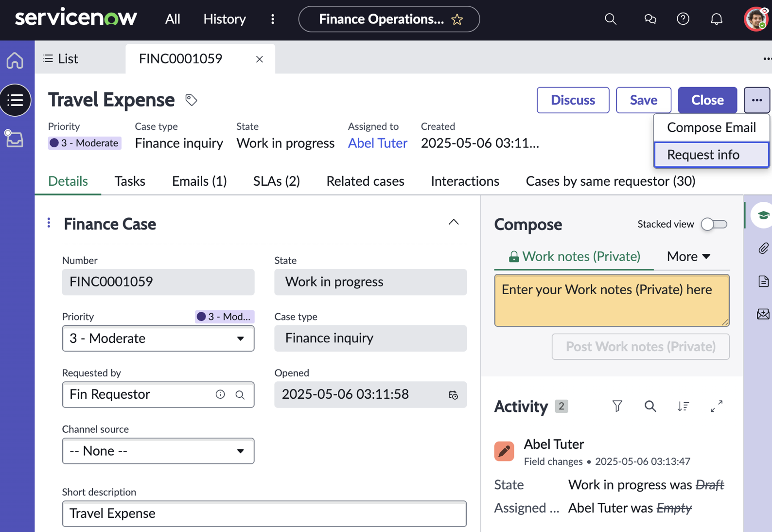Click into the Work notes text area
Image resolution: width=772 pixels, height=532 pixels.
coord(612,300)
